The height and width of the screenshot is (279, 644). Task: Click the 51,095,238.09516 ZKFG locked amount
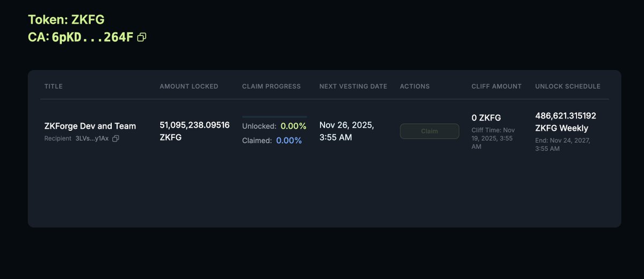[x=194, y=131]
